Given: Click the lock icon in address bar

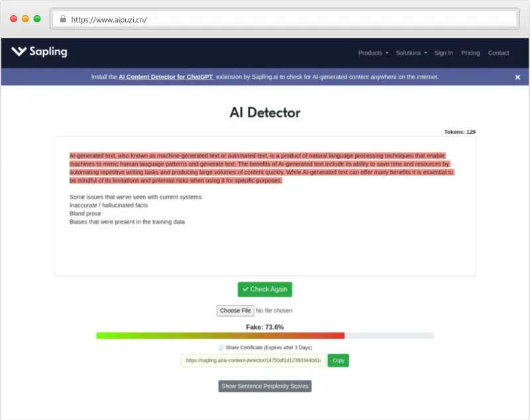Looking at the screenshot, I should click(63, 19).
